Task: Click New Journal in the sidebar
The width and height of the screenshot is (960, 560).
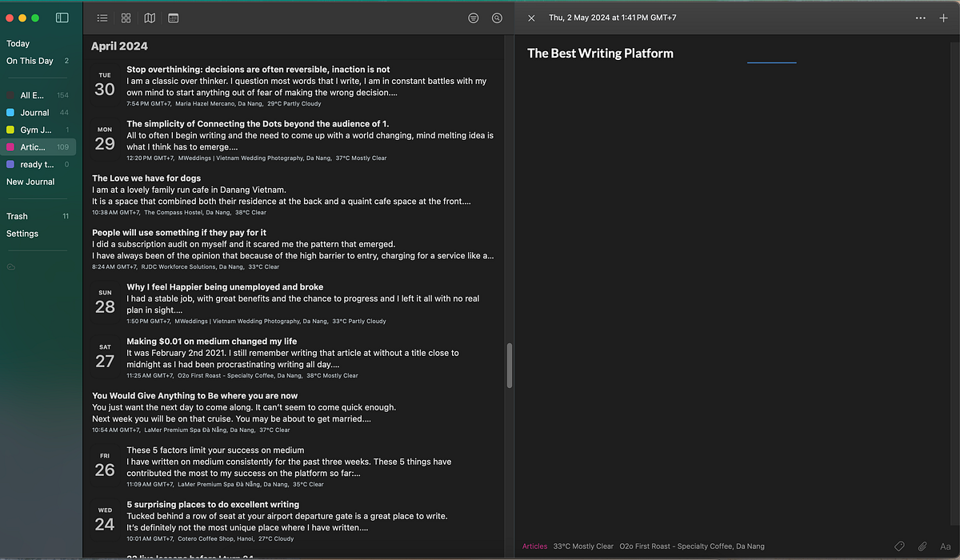Action: 30,182
